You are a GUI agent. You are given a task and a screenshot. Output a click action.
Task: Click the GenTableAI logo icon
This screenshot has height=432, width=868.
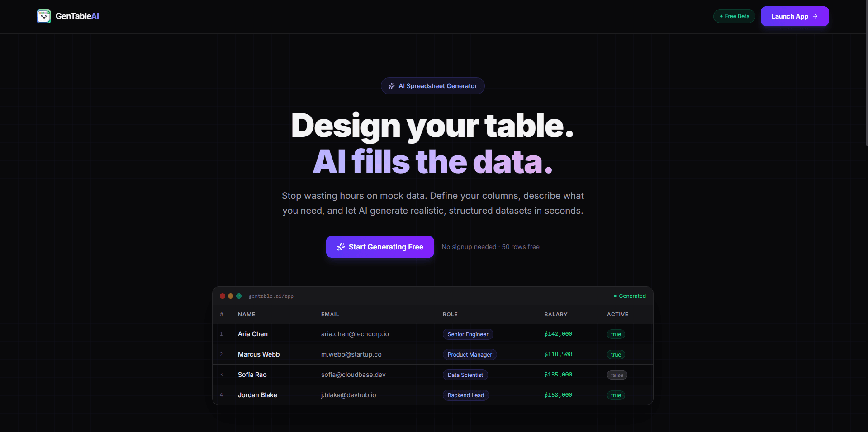tap(44, 16)
